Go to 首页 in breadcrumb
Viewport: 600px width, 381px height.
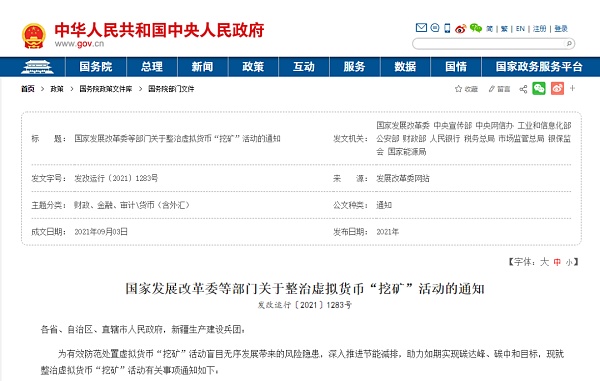[28, 89]
